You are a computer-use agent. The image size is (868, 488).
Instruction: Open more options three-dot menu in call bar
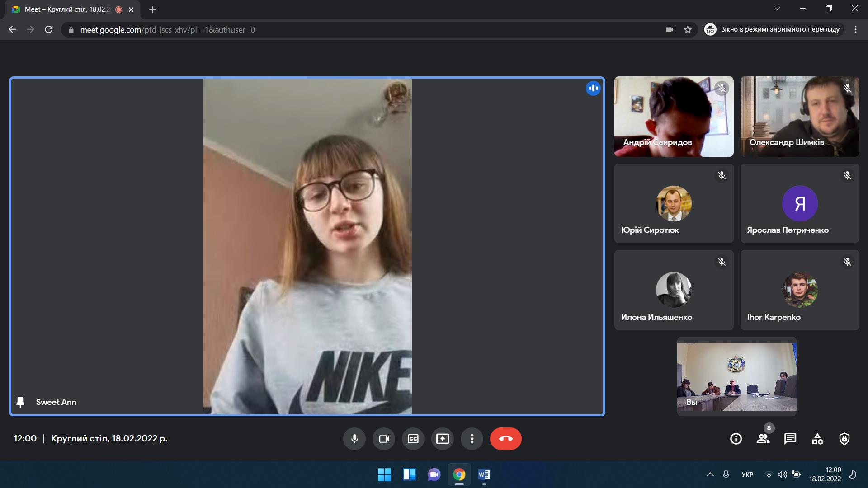[472, 439]
